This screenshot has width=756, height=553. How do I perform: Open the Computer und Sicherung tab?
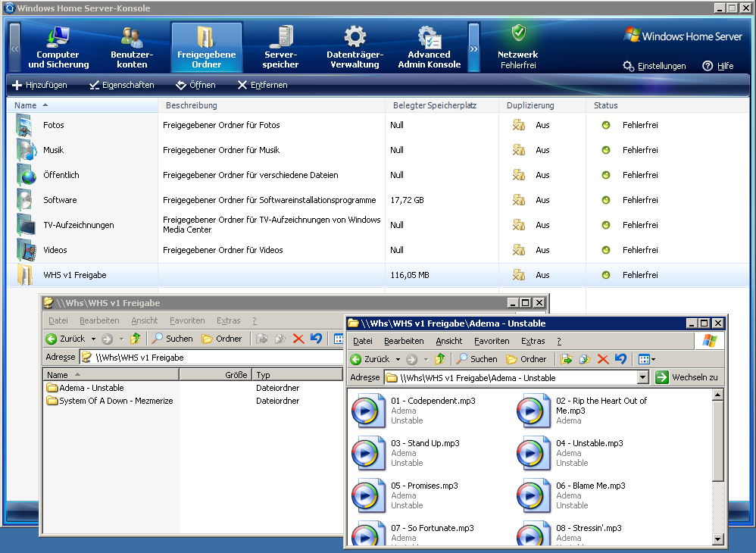pos(58,48)
